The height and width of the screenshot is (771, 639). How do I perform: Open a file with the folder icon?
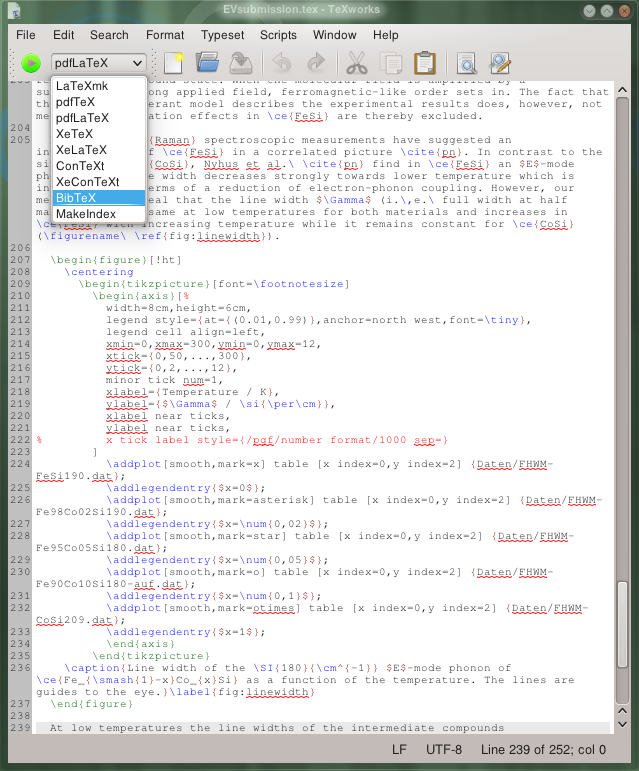207,63
